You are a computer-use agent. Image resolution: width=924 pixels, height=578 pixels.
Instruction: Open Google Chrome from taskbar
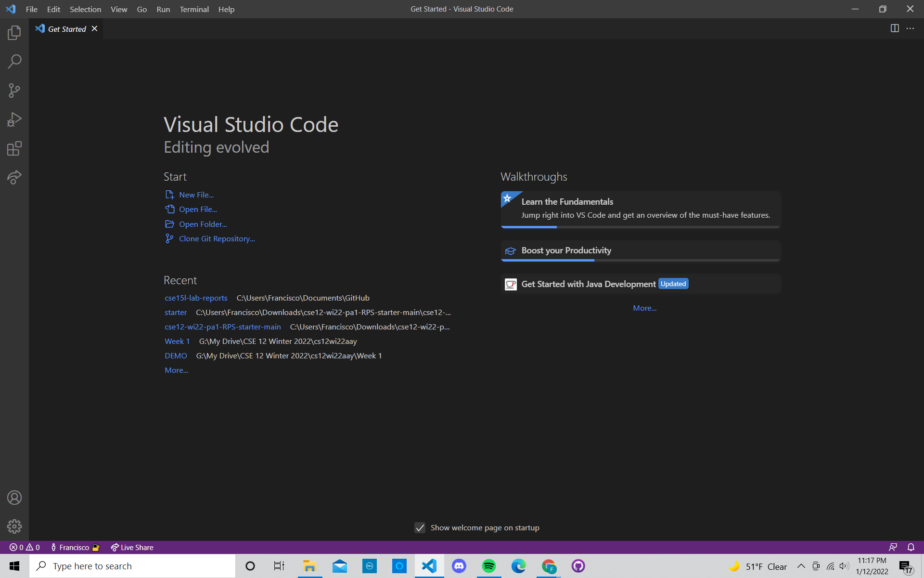pos(549,566)
